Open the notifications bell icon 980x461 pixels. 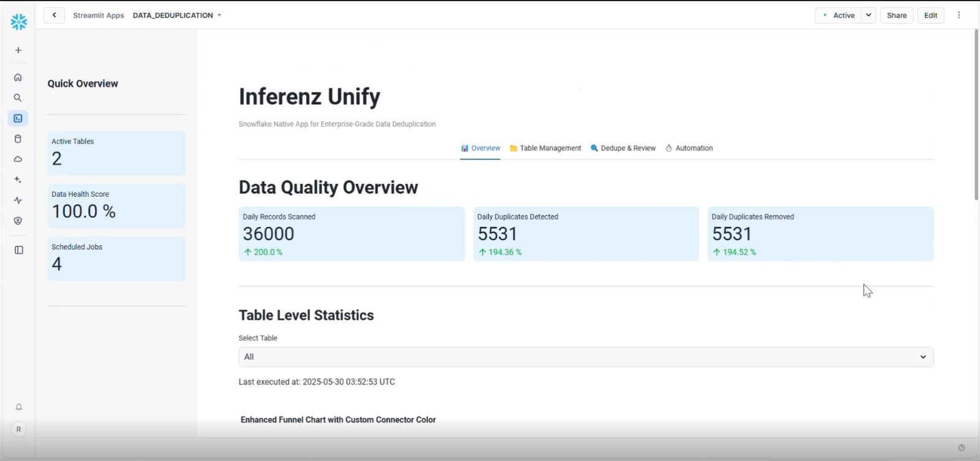coord(19,407)
